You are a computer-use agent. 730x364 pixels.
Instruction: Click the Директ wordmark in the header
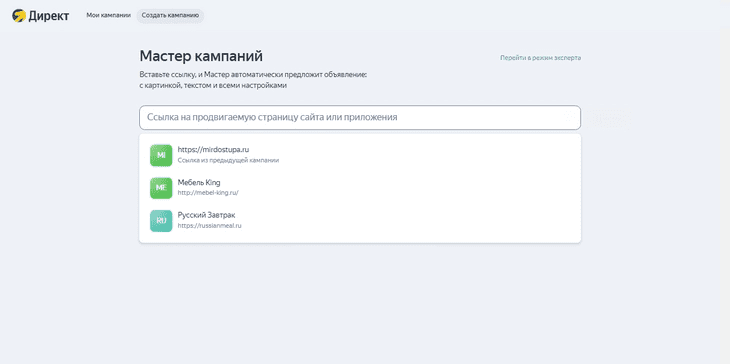point(49,16)
